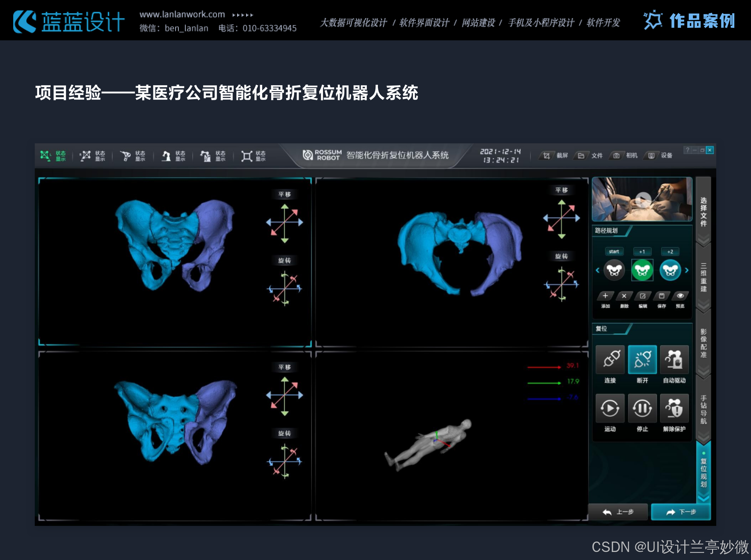
Task: Click the 下一步 next step button
Action: click(x=680, y=512)
